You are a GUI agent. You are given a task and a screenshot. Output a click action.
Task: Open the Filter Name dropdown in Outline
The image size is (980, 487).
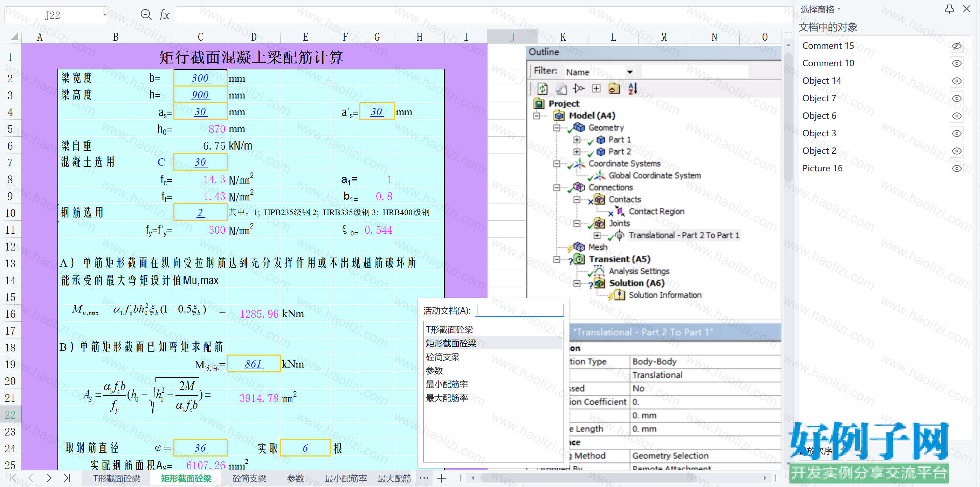[x=630, y=72]
